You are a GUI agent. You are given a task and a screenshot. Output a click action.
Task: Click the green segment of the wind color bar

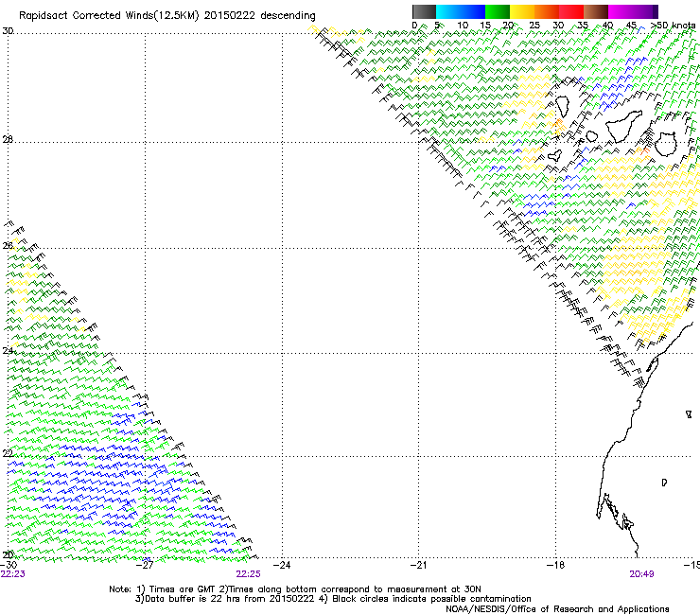(498, 11)
